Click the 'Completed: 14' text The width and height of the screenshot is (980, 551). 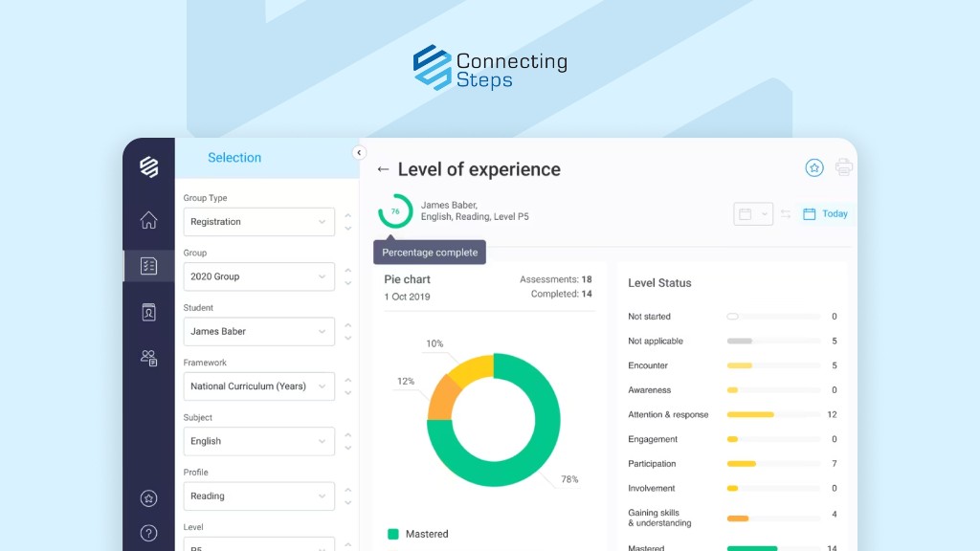click(561, 294)
